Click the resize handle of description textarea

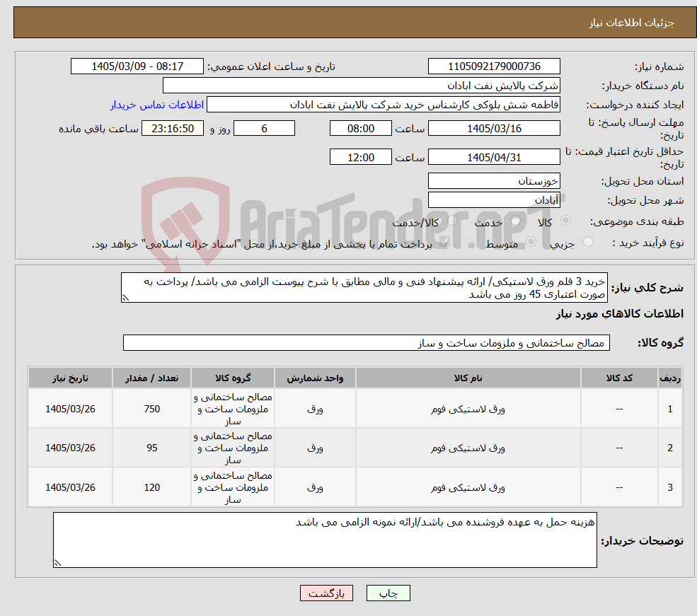click(125, 298)
